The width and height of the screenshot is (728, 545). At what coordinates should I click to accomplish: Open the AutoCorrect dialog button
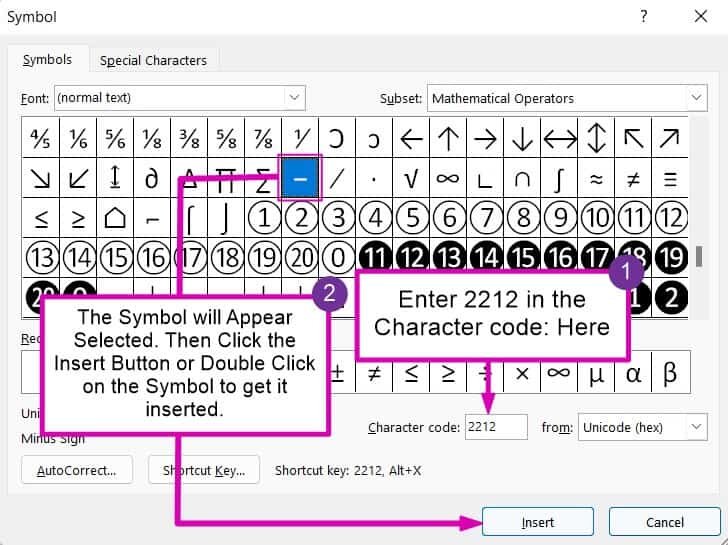click(x=77, y=469)
